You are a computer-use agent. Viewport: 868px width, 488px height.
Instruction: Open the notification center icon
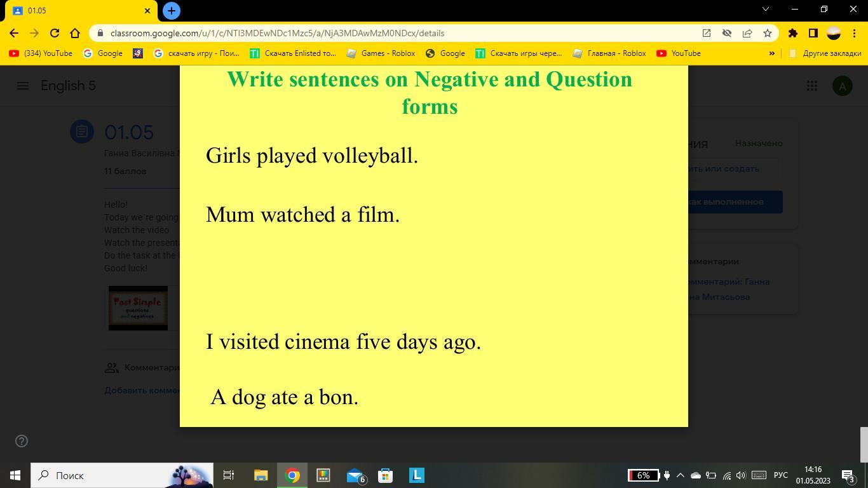[848, 475]
